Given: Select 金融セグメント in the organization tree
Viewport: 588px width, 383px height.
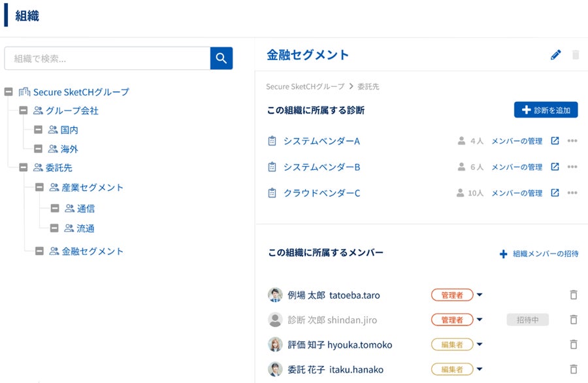Looking at the screenshot, I should pyautogui.click(x=93, y=251).
